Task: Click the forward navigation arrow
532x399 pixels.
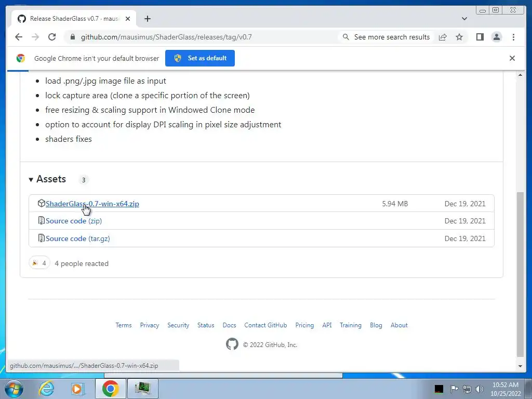Action: coord(35,37)
